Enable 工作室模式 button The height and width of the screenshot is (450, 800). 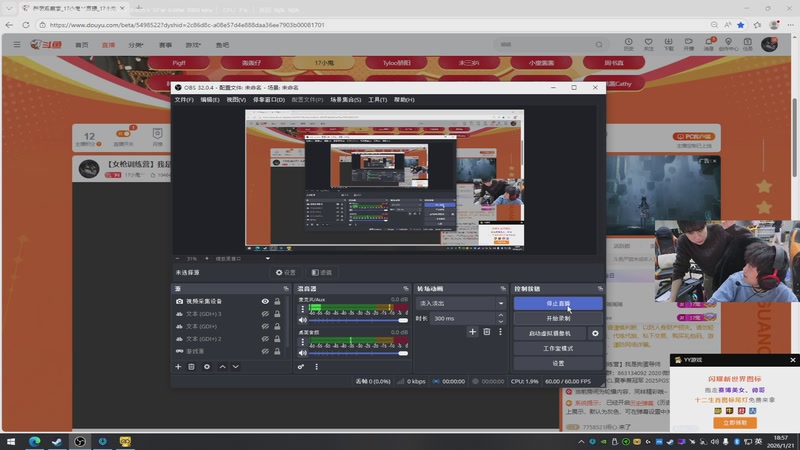pyautogui.click(x=558, y=348)
